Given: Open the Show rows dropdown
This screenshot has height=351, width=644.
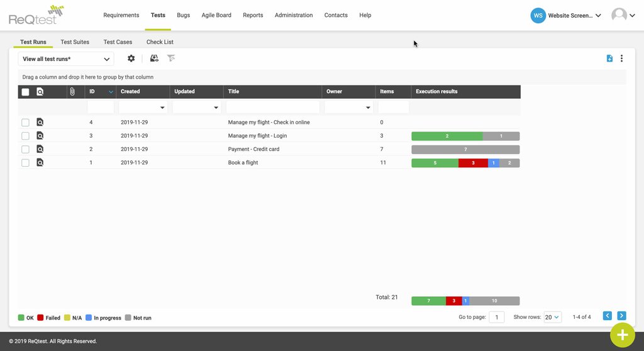Looking at the screenshot, I should [x=552, y=317].
